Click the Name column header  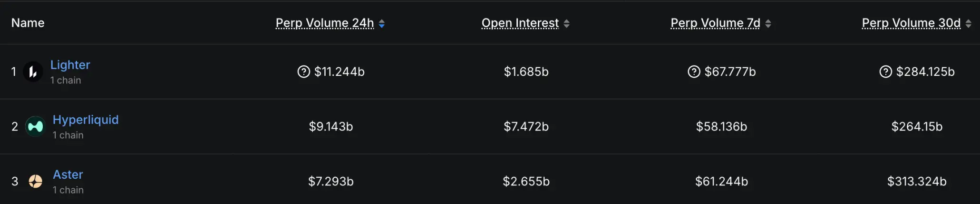point(28,23)
